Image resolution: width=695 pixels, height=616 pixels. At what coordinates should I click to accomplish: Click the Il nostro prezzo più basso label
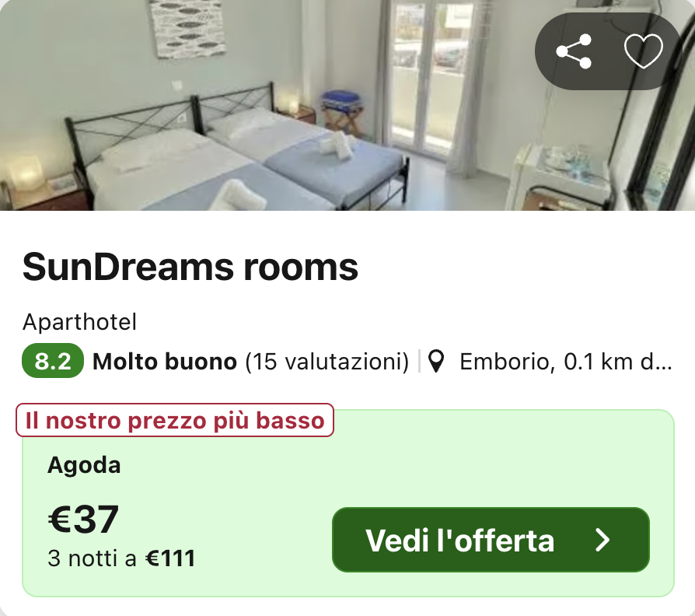175,420
